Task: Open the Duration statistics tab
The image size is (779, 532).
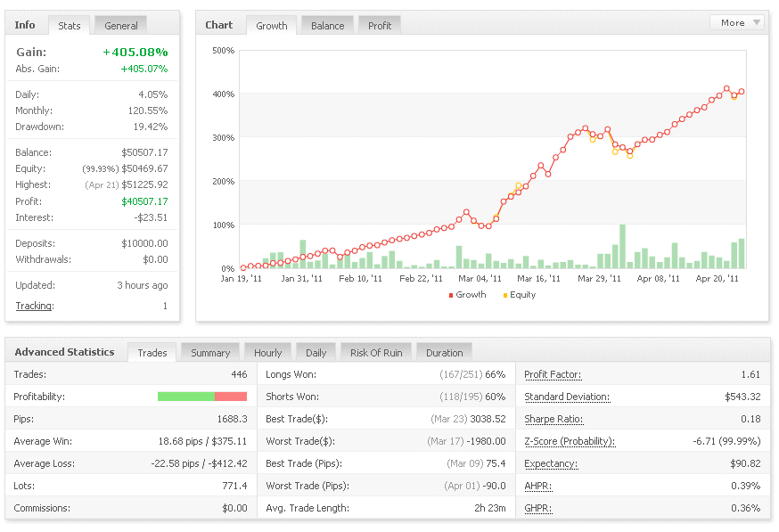Action: 444,353
